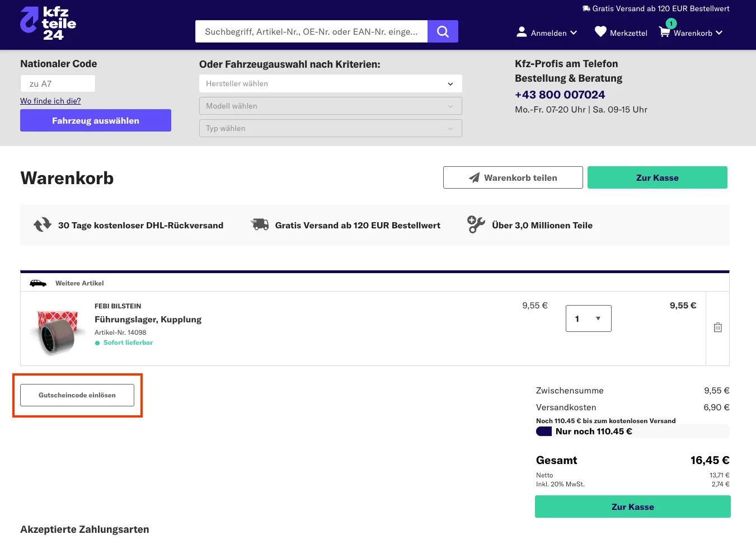Change item quantity dropdown
Screen dimensions: 756x539
(589, 318)
